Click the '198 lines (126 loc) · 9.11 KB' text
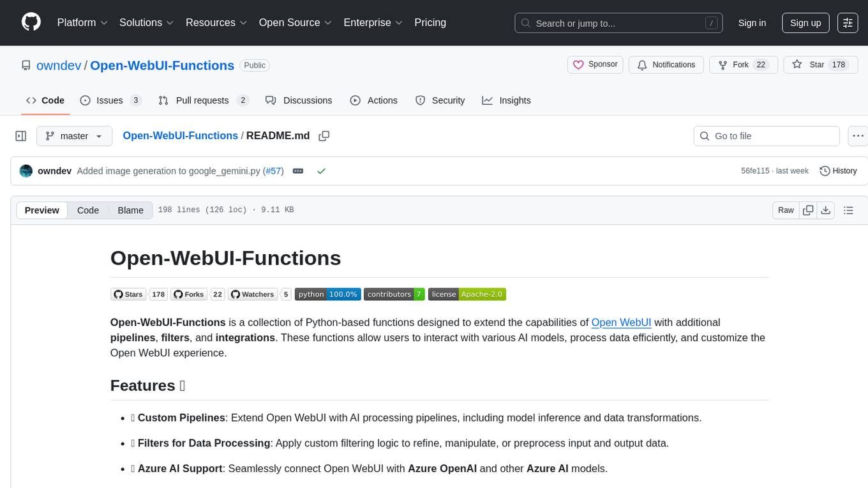 [226, 210]
